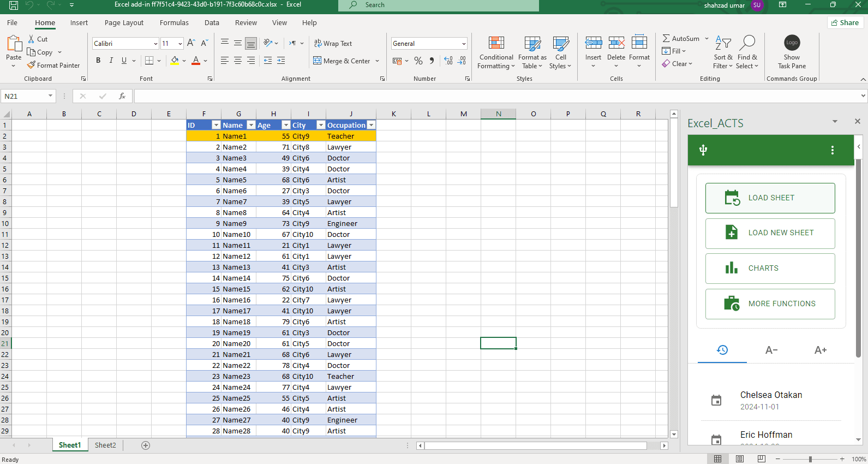Click the New sheet plus icon
Viewport: 868px width, 464px height.
pyautogui.click(x=146, y=445)
